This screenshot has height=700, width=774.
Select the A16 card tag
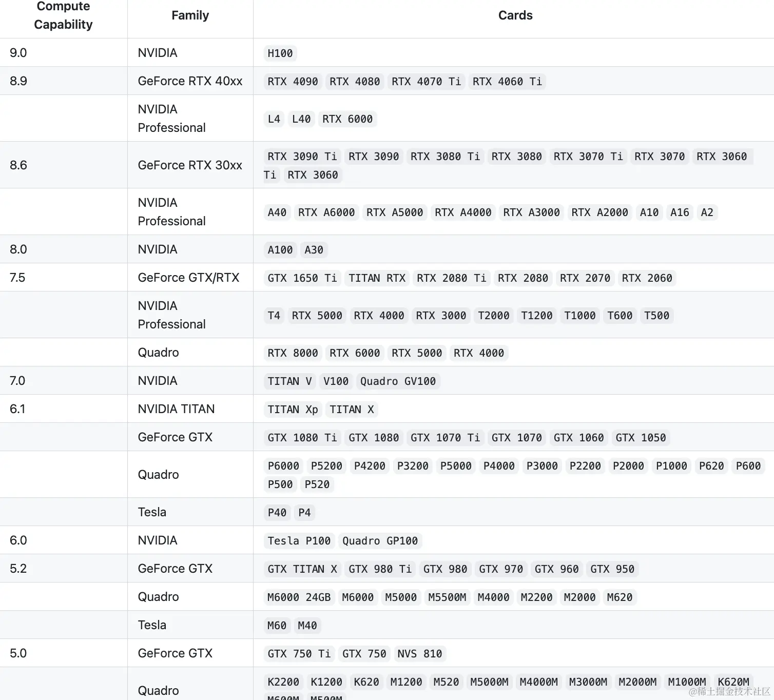[680, 212]
